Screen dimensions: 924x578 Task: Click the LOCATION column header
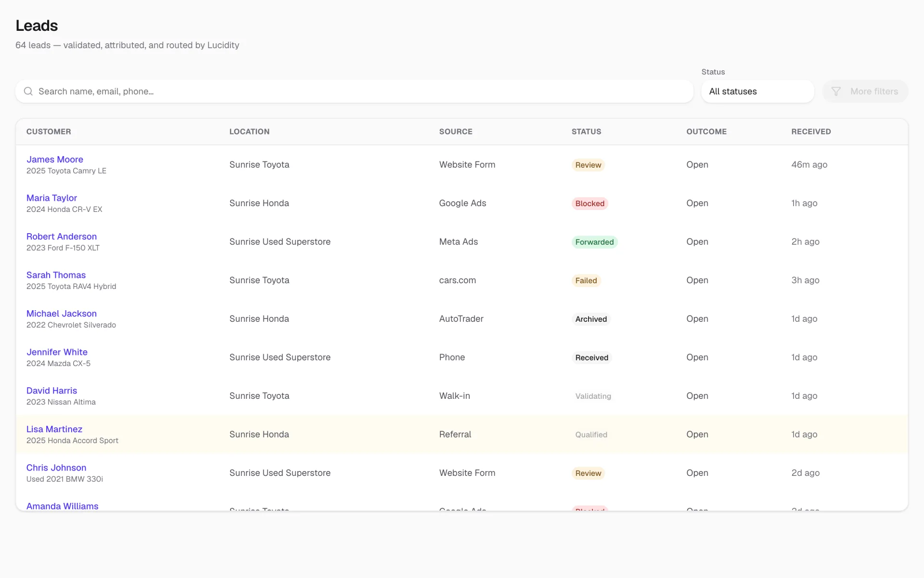click(249, 131)
